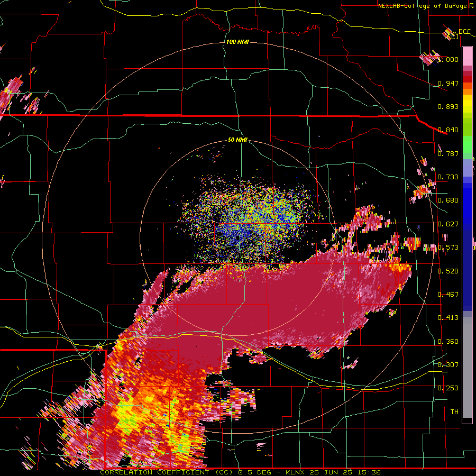Screen dimensions: 476x476
Task: Click the 0.5 DEG tilt text in the caption
Action: [x=255, y=472]
